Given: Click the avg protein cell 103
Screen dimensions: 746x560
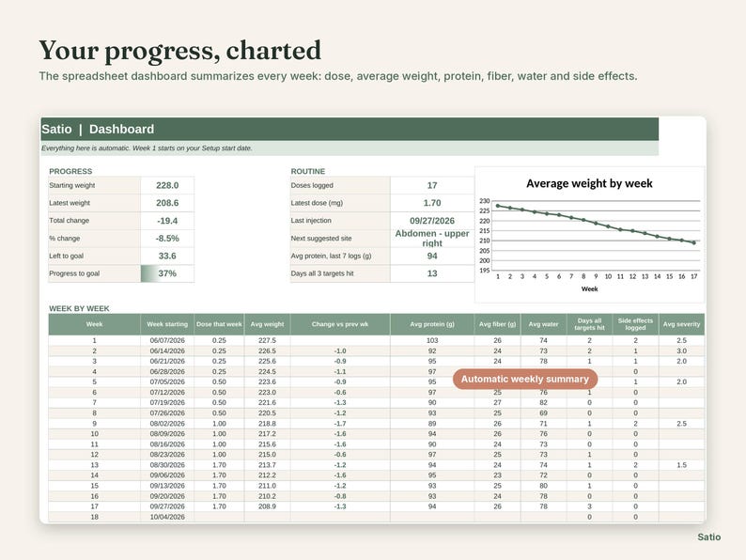Looking at the screenshot, I should tap(432, 341).
